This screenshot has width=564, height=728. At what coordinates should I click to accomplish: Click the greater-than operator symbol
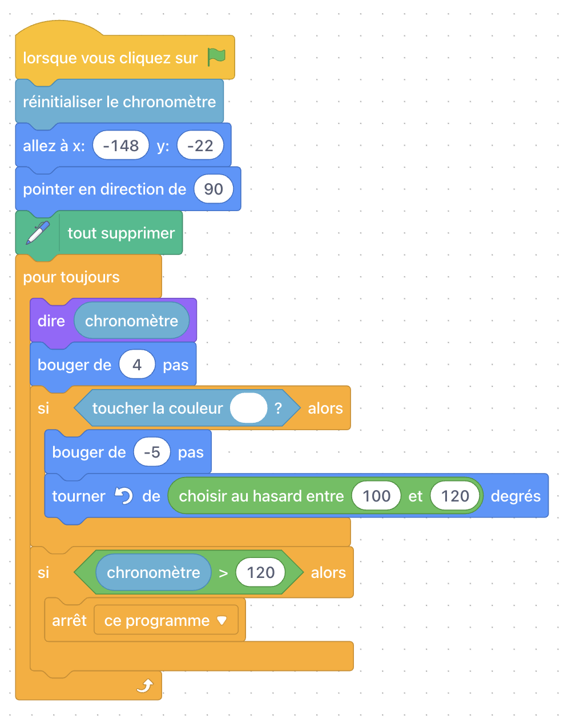coord(223,573)
